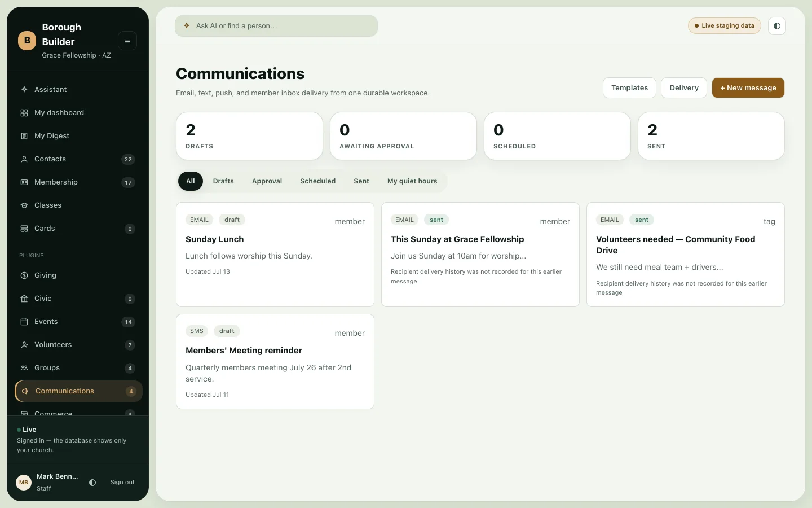Open the Delivery button

pyautogui.click(x=684, y=88)
